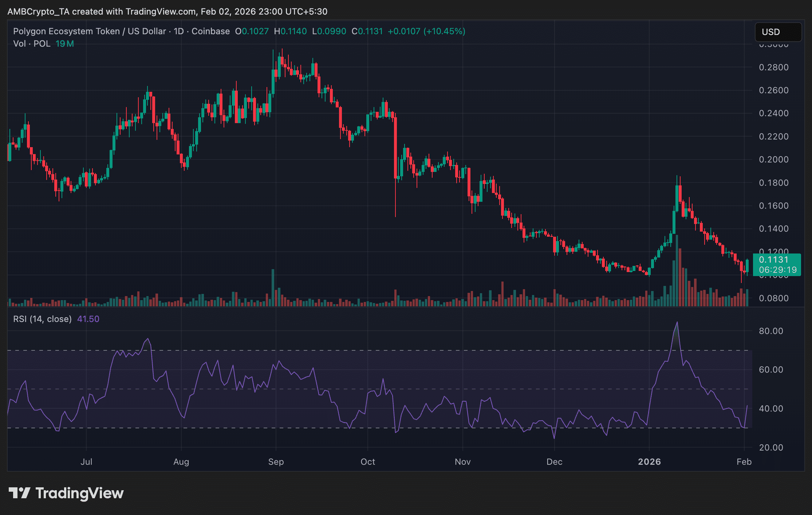Click the TradingView logo icon
The image size is (812, 515).
[x=19, y=493]
